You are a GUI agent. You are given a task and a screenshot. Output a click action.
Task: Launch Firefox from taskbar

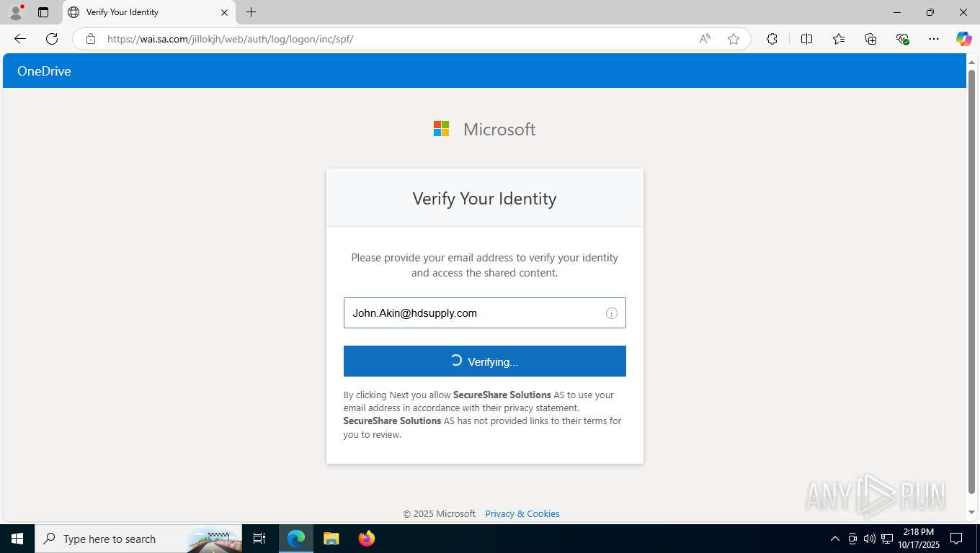coord(367,539)
